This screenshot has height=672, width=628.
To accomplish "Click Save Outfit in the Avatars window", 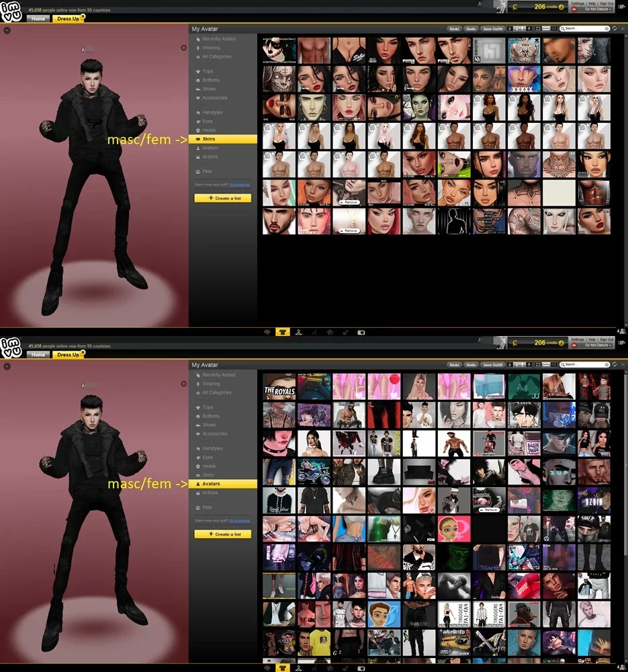I will 492,365.
